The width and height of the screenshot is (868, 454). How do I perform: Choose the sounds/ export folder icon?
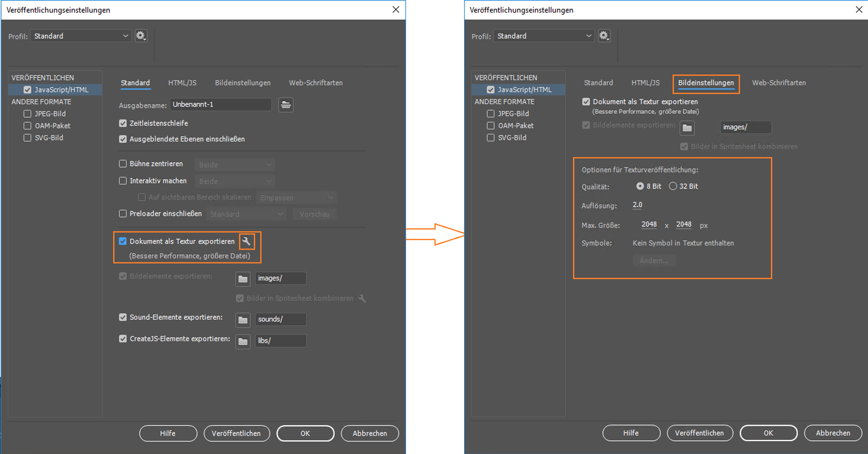tap(243, 320)
